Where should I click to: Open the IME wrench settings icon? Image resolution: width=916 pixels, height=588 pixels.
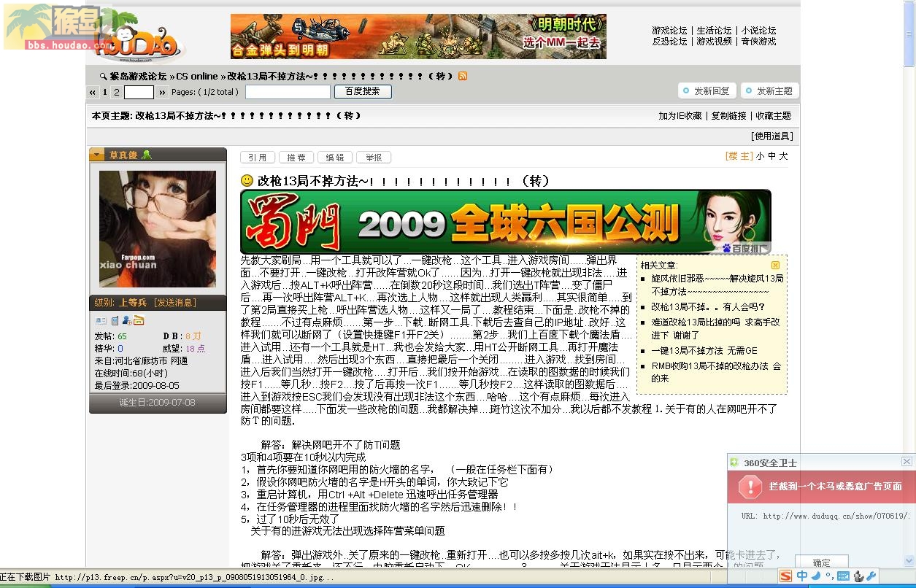(871, 576)
